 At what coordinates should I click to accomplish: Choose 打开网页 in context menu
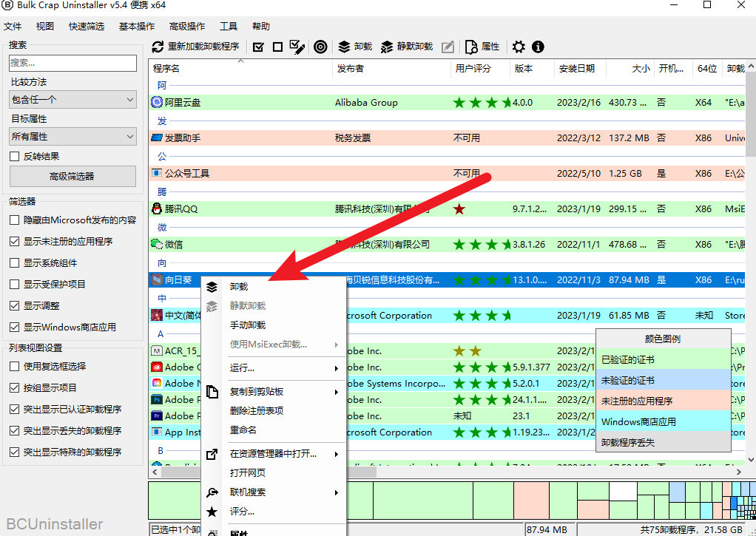248,473
